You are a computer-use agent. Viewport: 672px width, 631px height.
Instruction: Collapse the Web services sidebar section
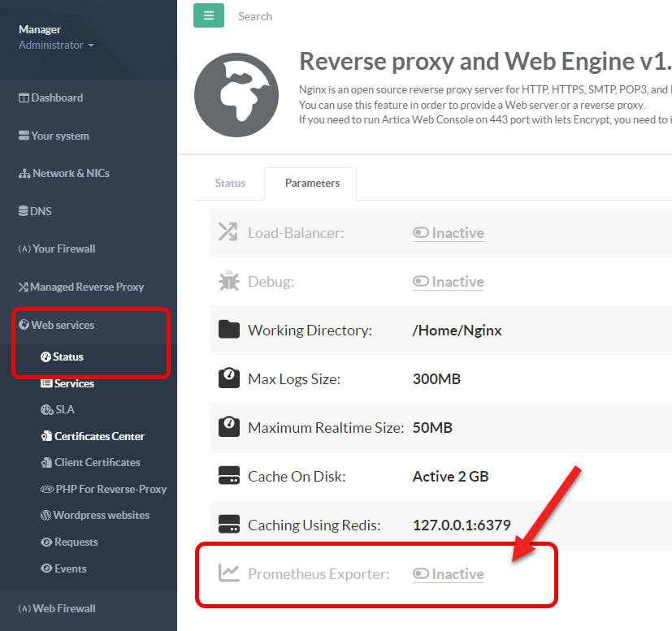click(x=63, y=325)
